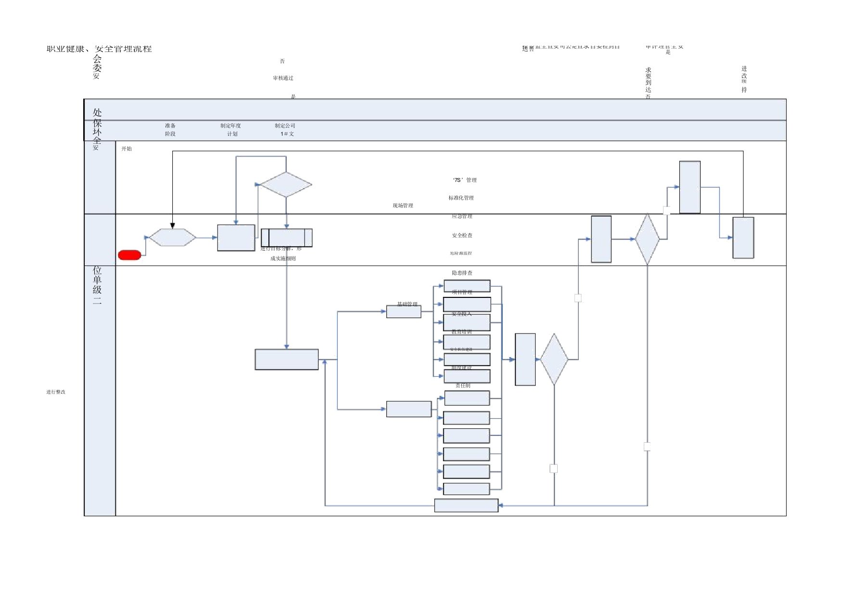
Task: Click the 危险源监控 label
Action: click(461, 253)
